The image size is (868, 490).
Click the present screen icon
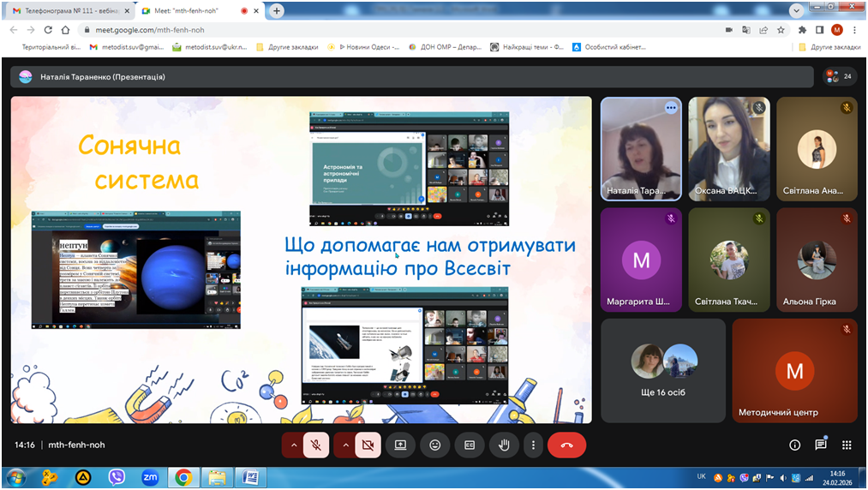click(x=400, y=445)
